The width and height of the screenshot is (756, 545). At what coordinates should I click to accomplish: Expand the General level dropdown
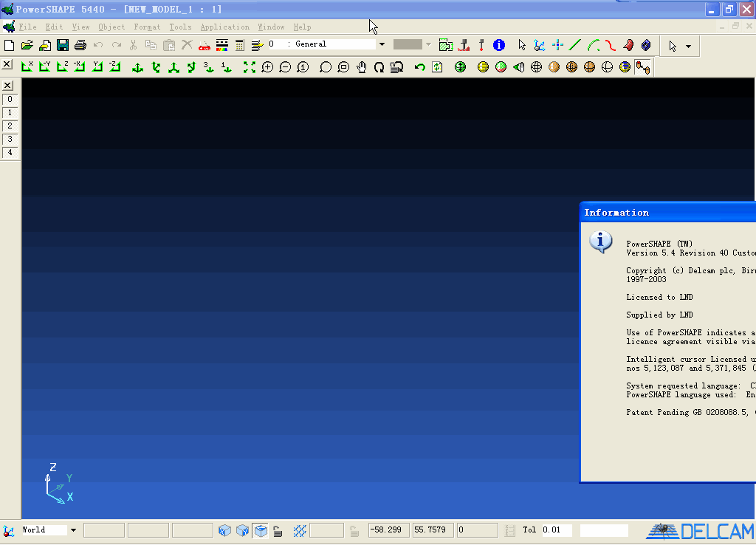[382, 44]
